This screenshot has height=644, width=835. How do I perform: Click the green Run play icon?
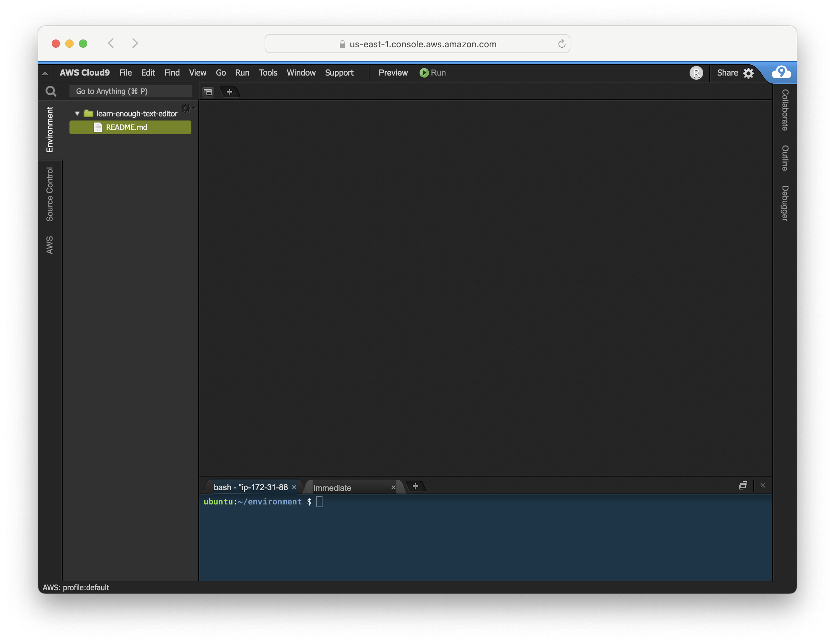pos(424,73)
